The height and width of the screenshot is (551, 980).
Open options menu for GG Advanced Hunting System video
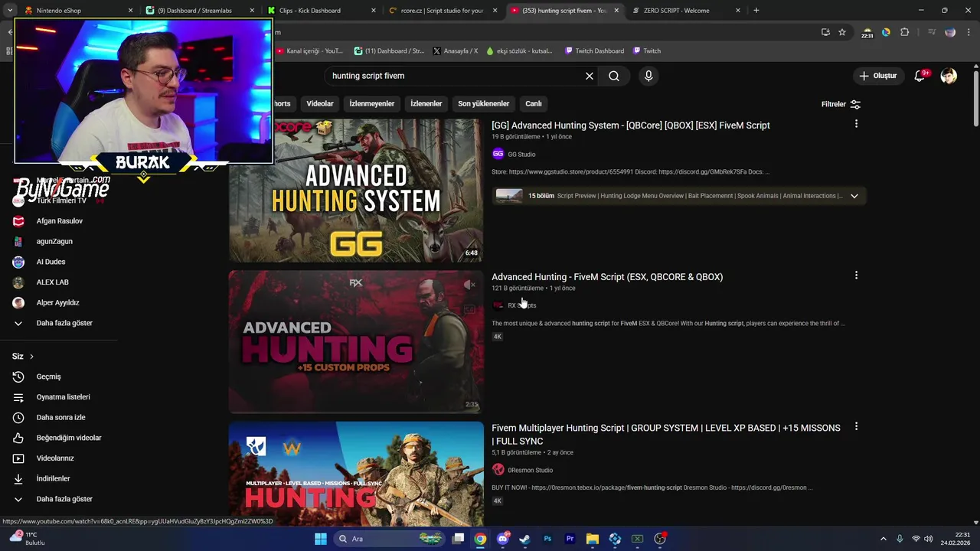(x=856, y=124)
